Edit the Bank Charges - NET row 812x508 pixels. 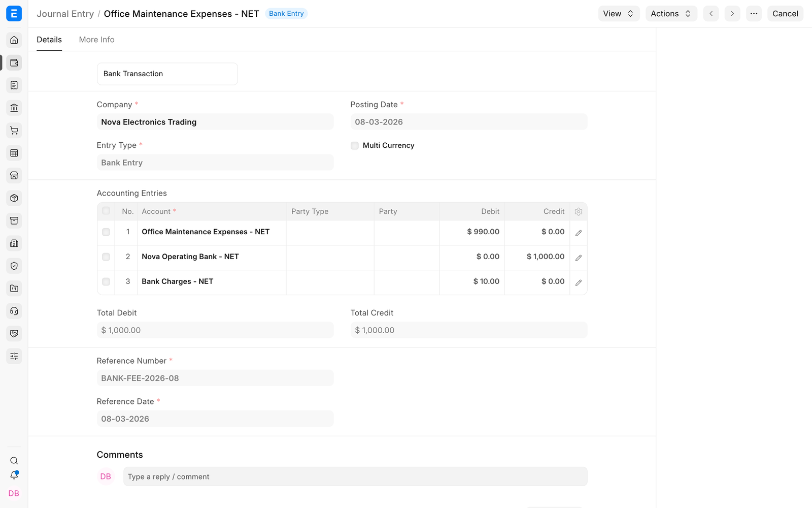tap(579, 282)
